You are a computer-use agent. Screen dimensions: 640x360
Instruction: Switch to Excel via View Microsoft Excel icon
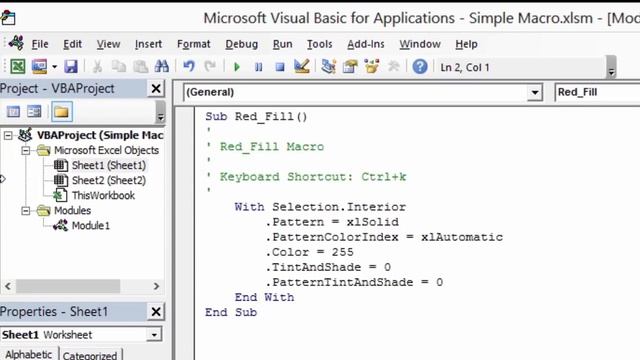[x=18, y=66]
